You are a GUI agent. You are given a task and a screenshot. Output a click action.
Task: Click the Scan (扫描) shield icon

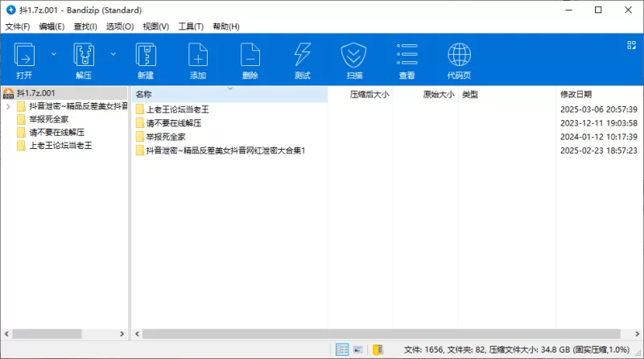pos(354,60)
